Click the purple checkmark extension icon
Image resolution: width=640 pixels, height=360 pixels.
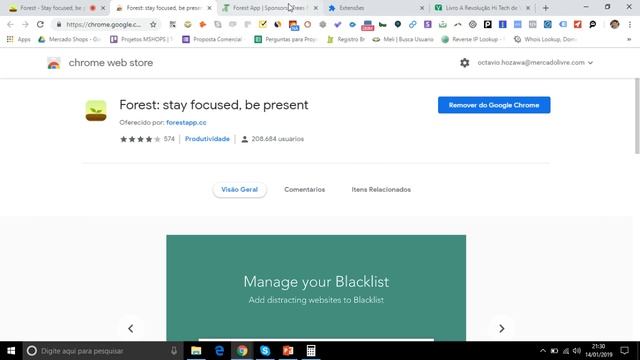pyautogui.click(x=337, y=24)
